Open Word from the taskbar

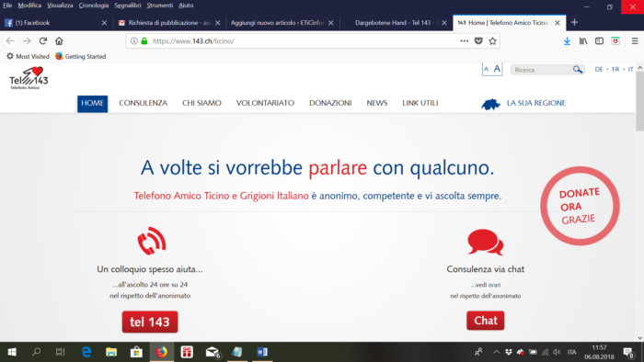click(x=262, y=352)
